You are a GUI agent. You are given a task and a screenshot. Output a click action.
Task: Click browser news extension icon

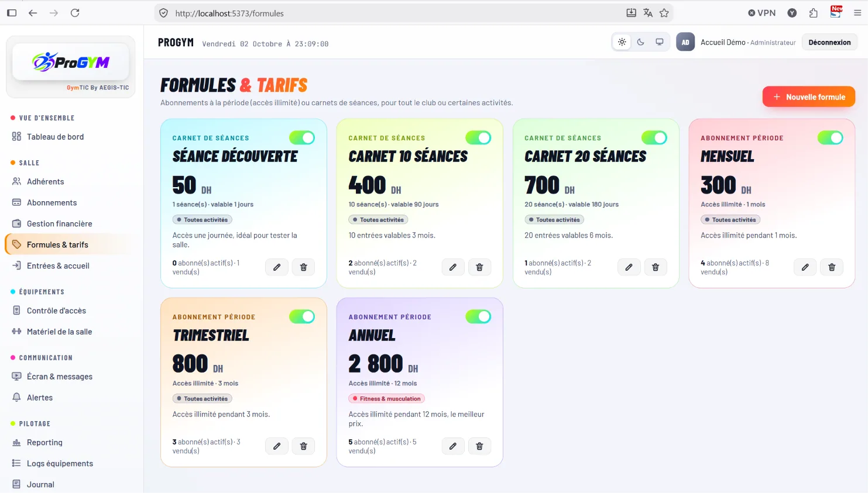(836, 12)
